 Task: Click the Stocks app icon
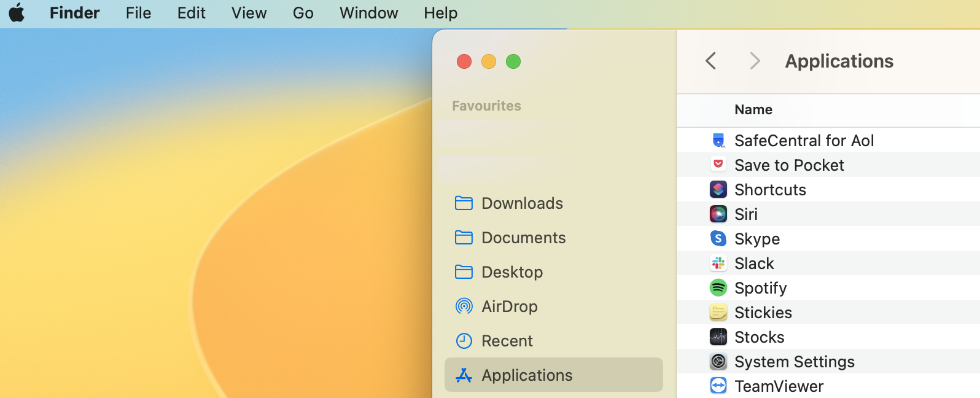(x=718, y=337)
